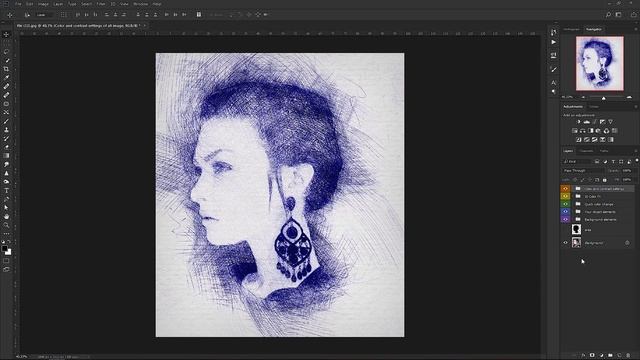Viewport: 640px width, 360px height.
Task: Select the Crop tool
Action: 6,69
